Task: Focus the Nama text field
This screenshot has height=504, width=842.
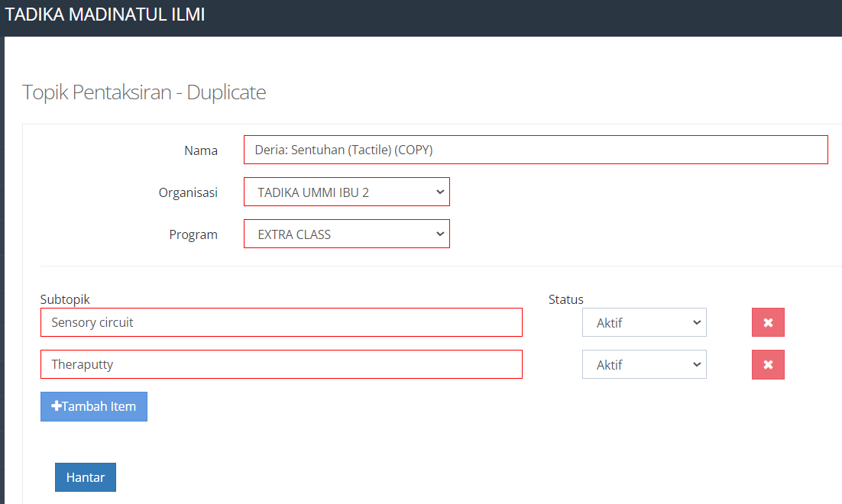Action: tap(536, 150)
